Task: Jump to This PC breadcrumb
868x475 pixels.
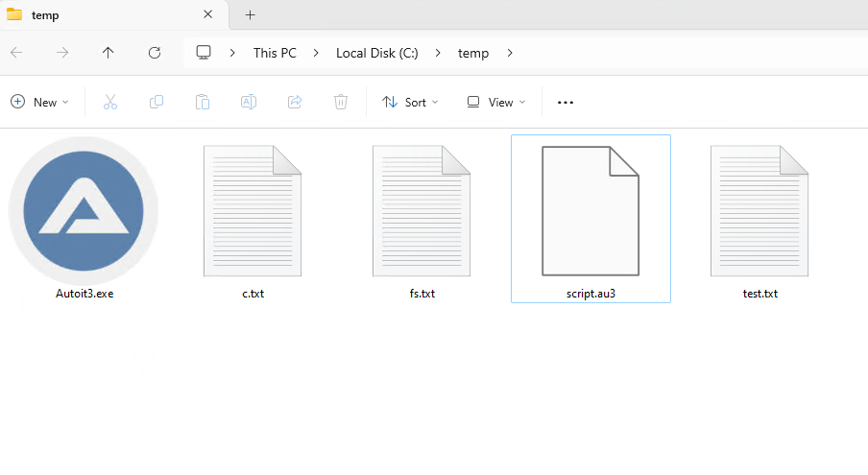Action: tap(275, 53)
